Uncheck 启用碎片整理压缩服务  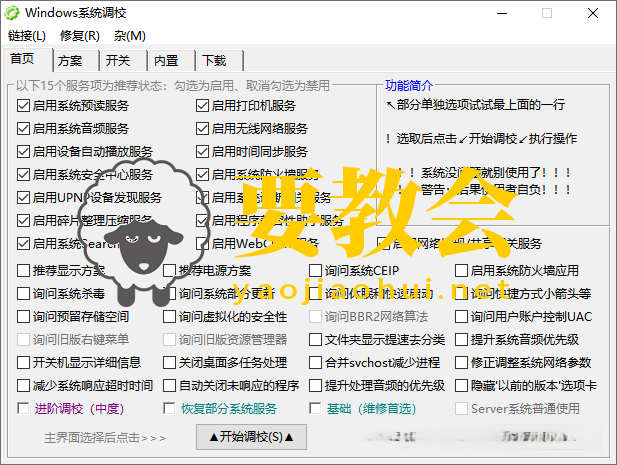pyautogui.click(x=24, y=221)
